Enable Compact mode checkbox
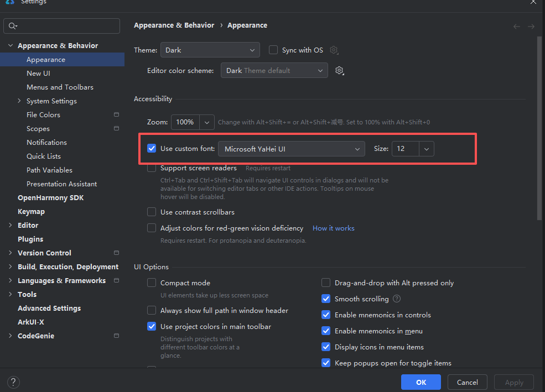The image size is (545, 392). point(152,283)
